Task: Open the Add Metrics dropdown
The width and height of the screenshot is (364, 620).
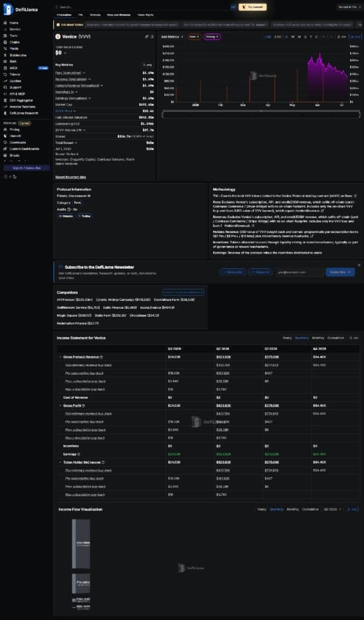Action: tap(172, 37)
